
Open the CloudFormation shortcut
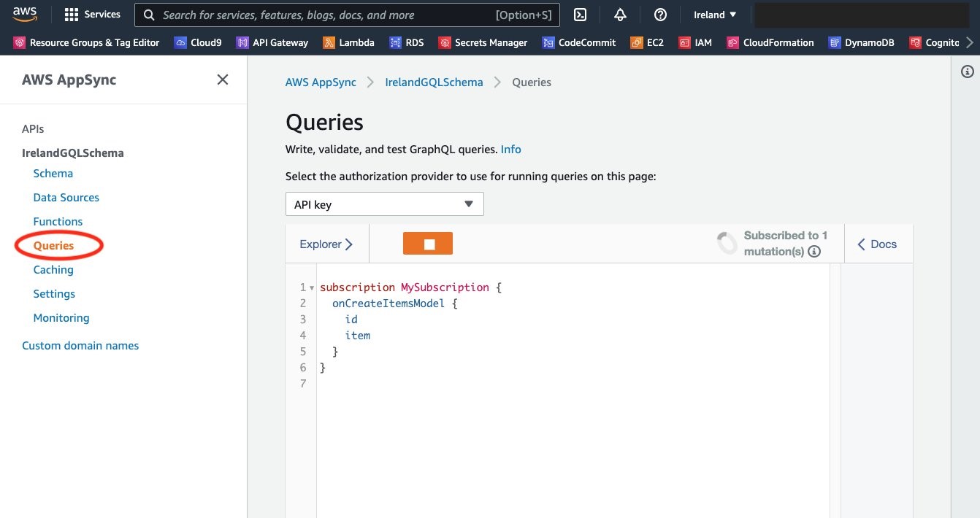770,42
